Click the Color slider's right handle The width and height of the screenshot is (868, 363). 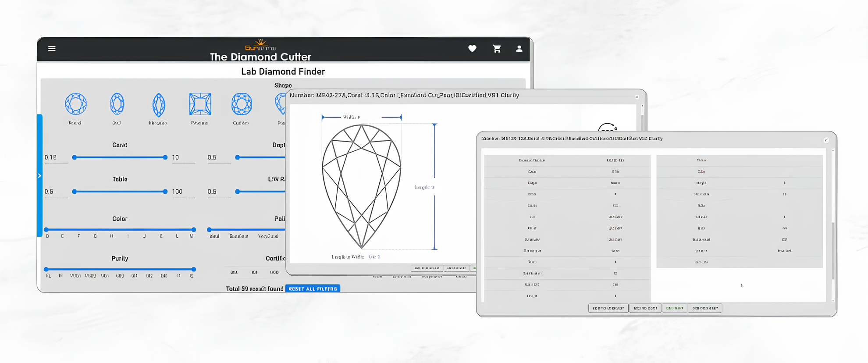point(193,230)
